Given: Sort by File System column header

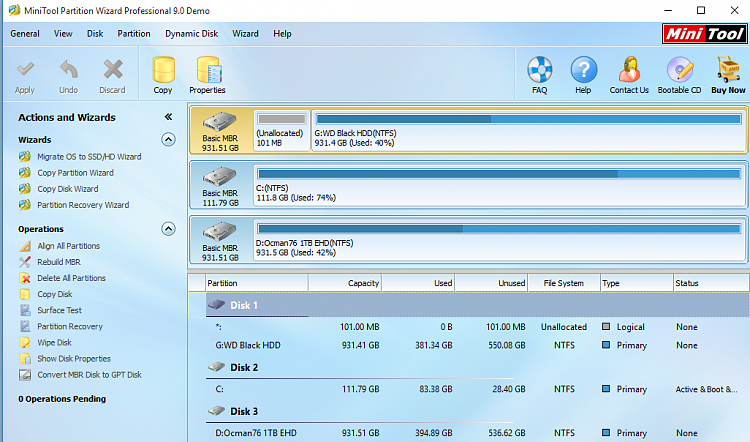Looking at the screenshot, I should [x=564, y=283].
